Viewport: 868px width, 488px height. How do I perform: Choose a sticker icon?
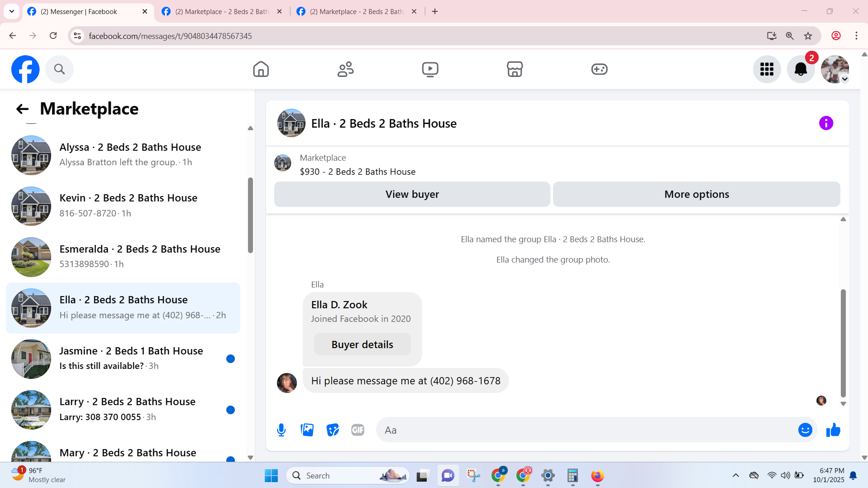point(333,430)
